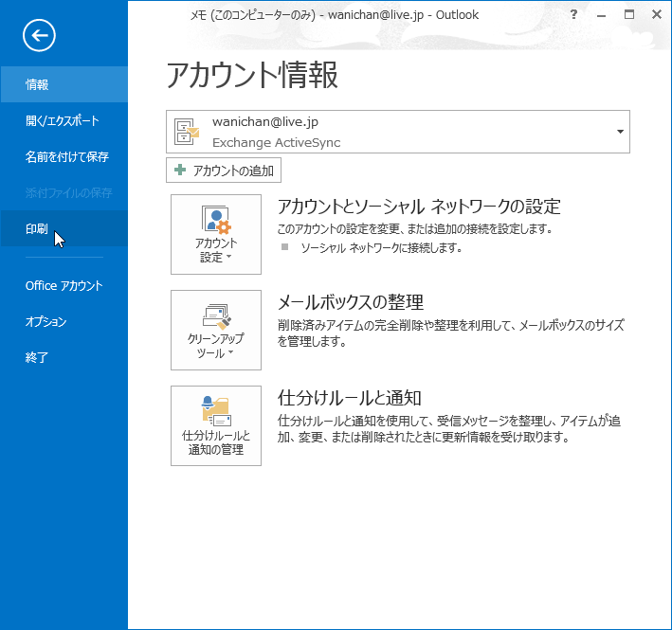Image resolution: width=672 pixels, height=630 pixels.
Task: Click the back arrow circle icon
Action: (39, 36)
